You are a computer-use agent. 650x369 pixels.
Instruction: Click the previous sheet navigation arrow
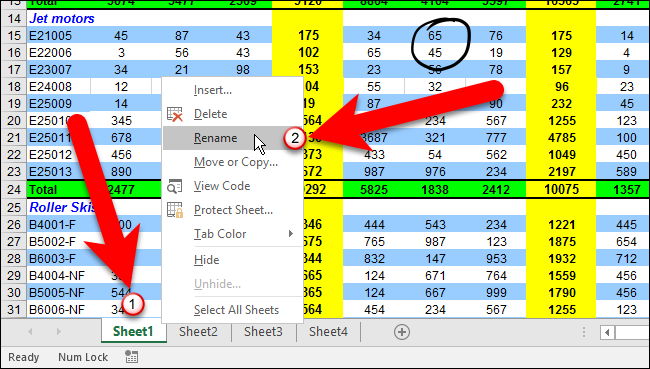pos(30,332)
